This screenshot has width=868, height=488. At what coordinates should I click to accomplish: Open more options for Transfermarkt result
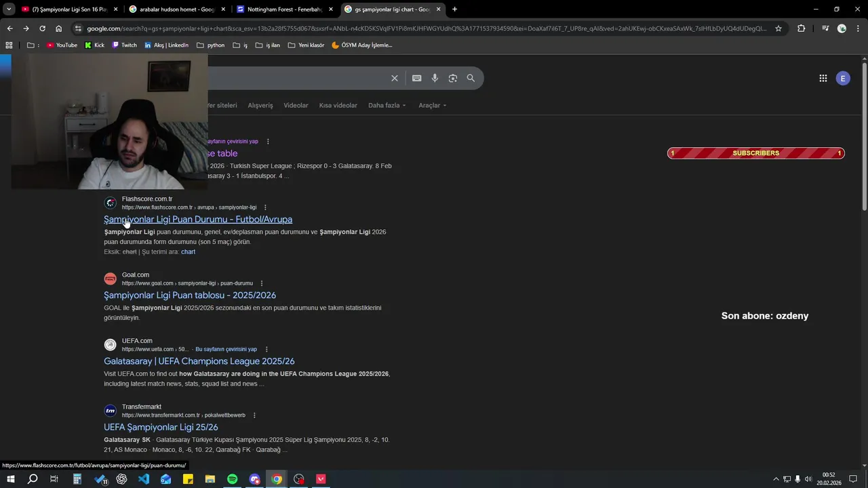pos(254,415)
